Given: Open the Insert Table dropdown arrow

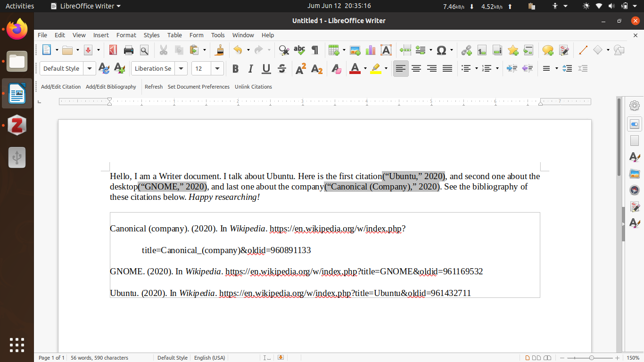Looking at the screenshot, I should coord(344,50).
